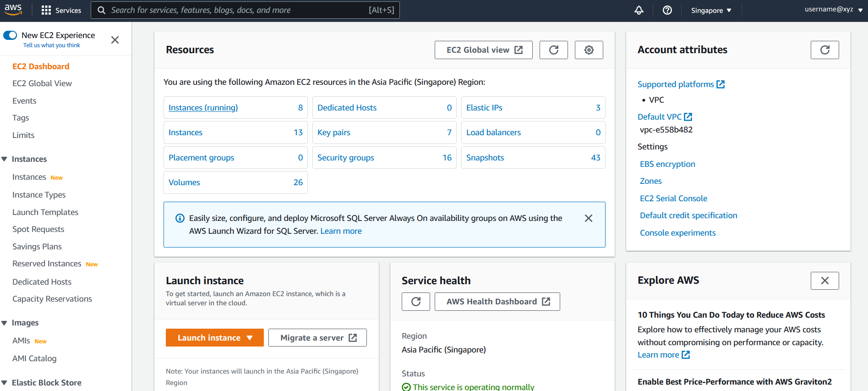This screenshot has height=391, width=868.
Task: Collapse the Images sidebar section
Action: pyautogui.click(x=5, y=323)
